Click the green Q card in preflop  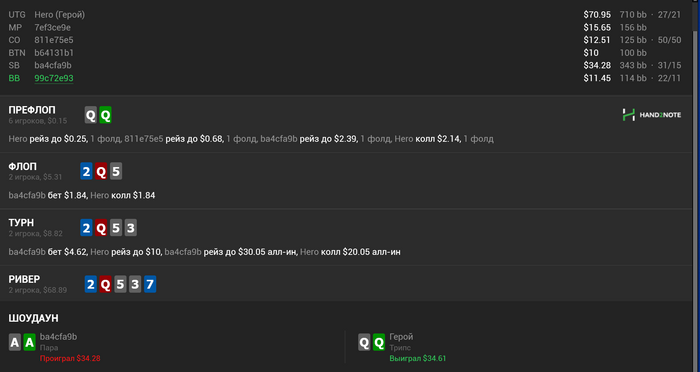click(105, 116)
